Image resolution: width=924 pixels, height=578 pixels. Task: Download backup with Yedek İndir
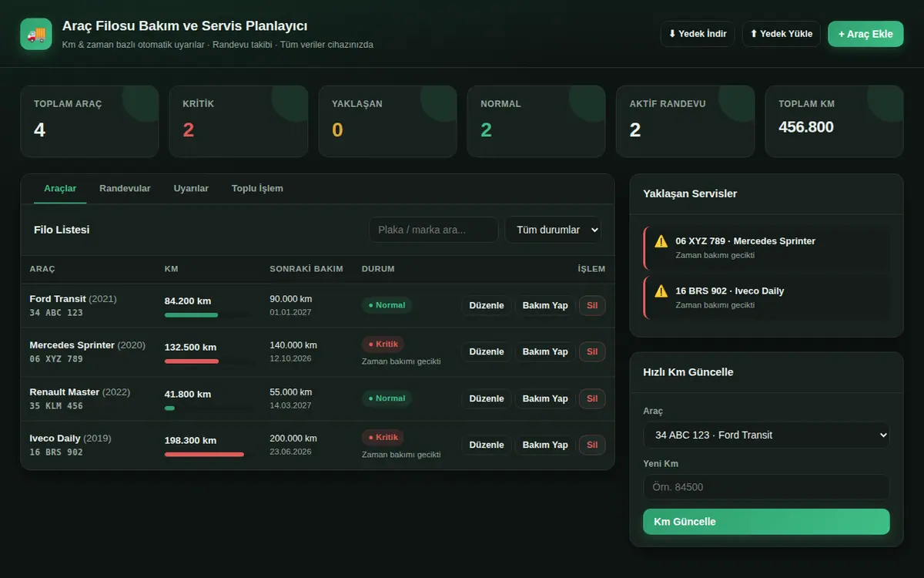[698, 34]
